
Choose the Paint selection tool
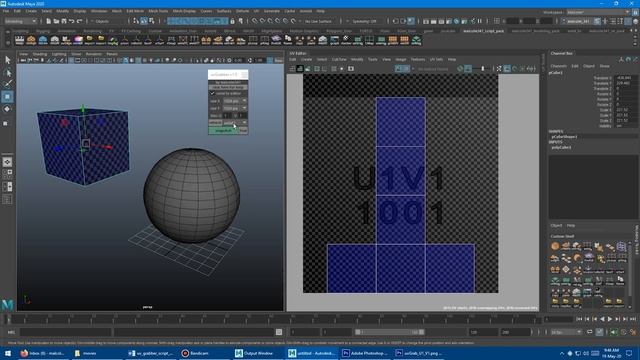click(7, 84)
